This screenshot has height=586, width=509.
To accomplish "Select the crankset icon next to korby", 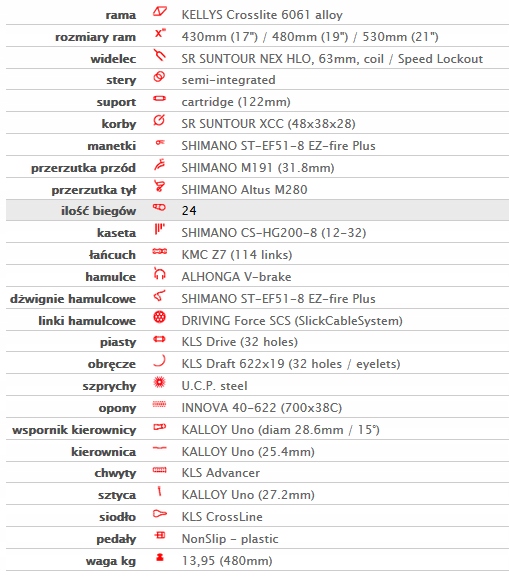I will click(159, 120).
